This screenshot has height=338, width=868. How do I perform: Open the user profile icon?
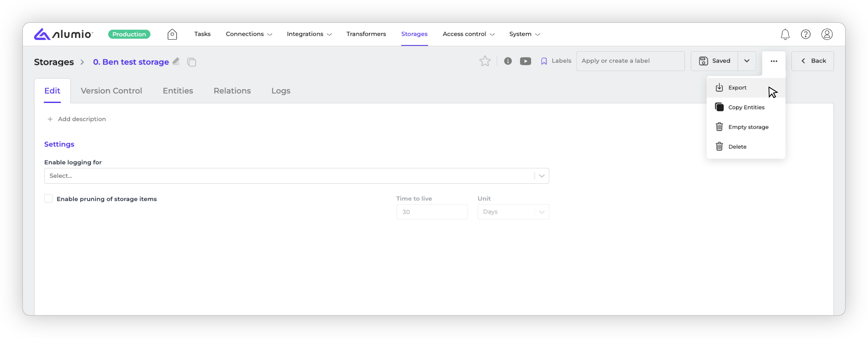coord(827,34)
